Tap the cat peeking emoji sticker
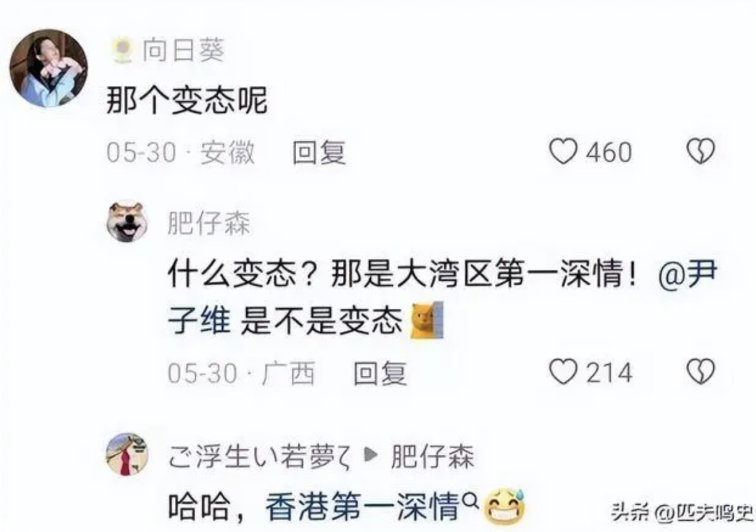This screenshot has width=756, height=532. (427, 321)
